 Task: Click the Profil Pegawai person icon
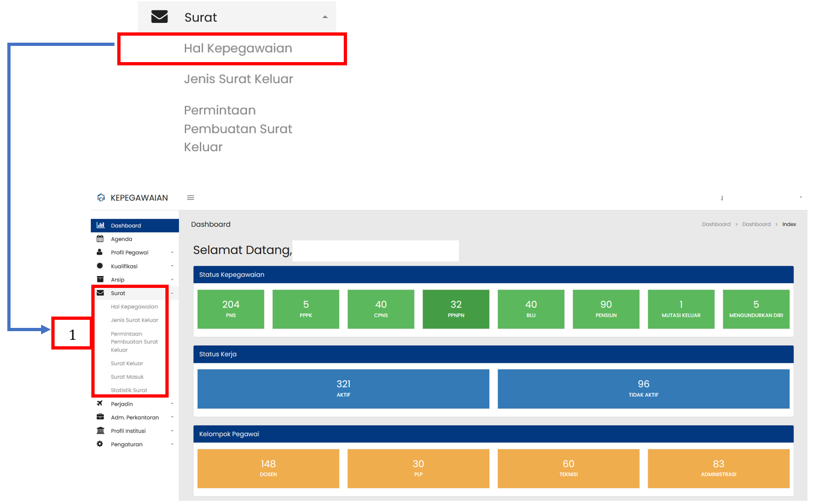tap(99, 252)
